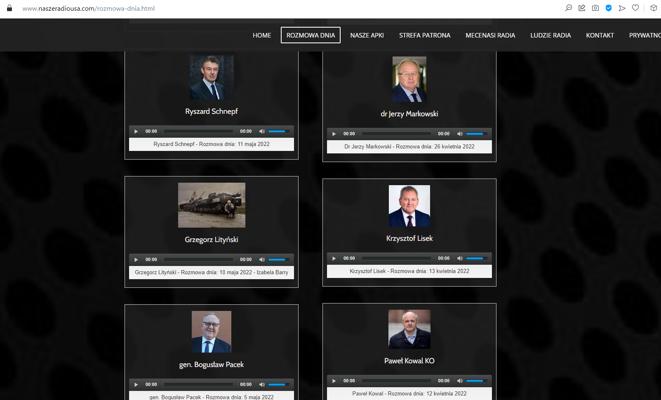
Task: Adjust the dr Jerzy Markowski volume slider
Action: tap(476, 134)
